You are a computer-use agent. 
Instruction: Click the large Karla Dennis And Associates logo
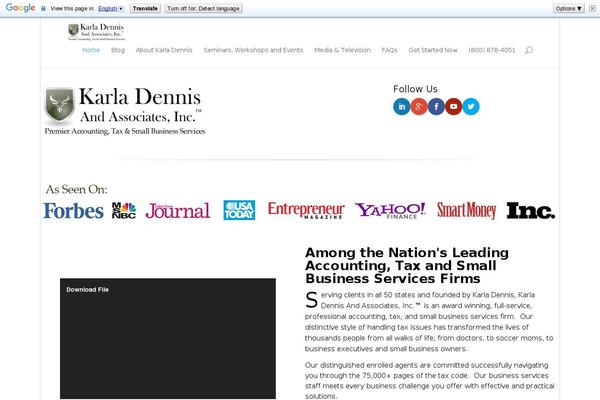coord(125,111)
